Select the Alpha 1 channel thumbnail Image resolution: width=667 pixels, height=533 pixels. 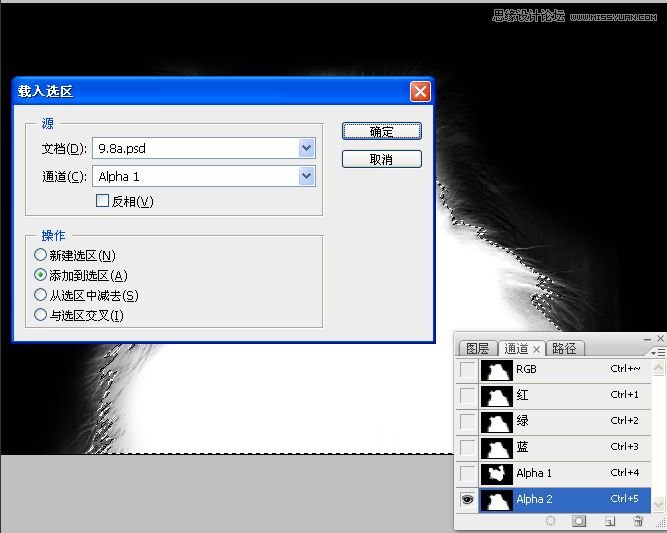(x=496, y=473)
